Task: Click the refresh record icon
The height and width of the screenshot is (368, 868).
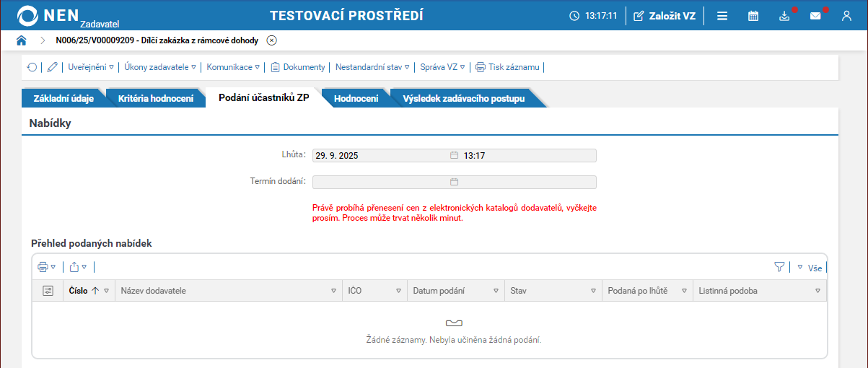Action: coord(32,67)
